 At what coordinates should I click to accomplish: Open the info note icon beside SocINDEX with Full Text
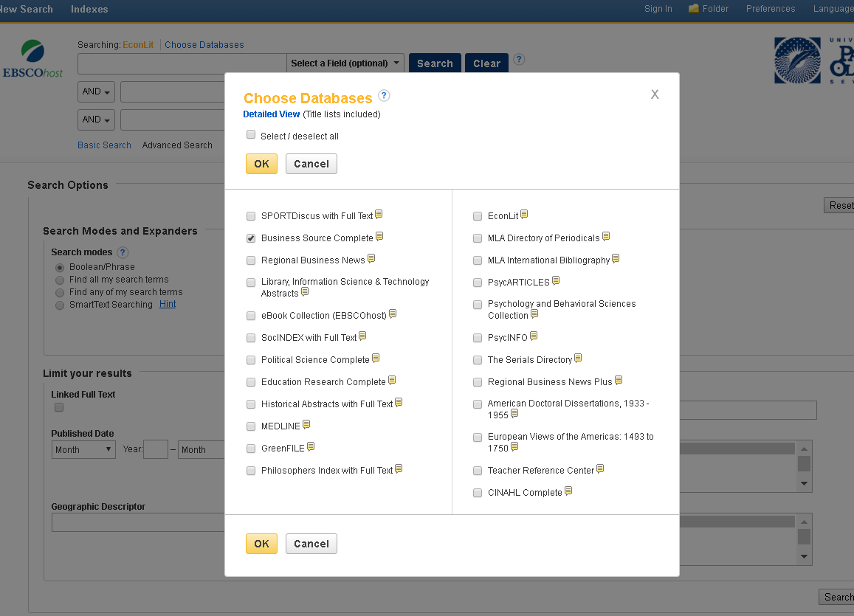(362, 336)
